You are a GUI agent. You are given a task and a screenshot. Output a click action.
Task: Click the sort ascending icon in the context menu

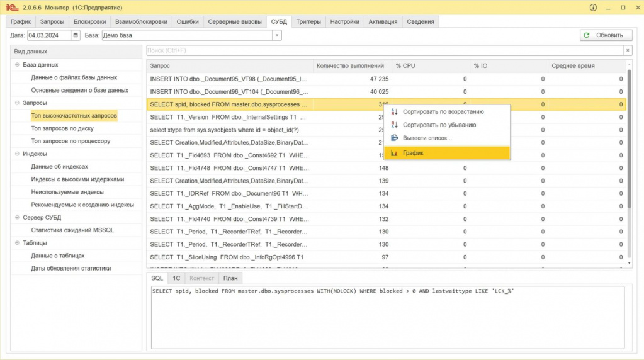click(394, 111)
